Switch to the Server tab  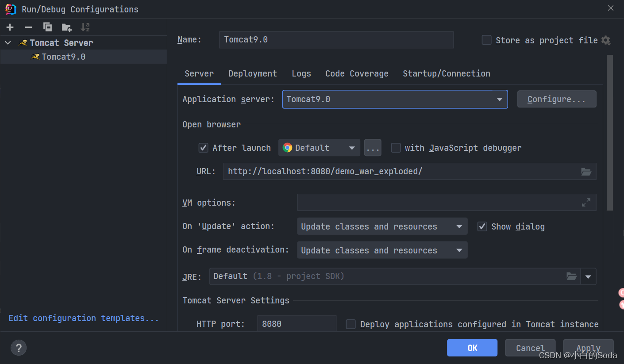[x=199, y=73]
